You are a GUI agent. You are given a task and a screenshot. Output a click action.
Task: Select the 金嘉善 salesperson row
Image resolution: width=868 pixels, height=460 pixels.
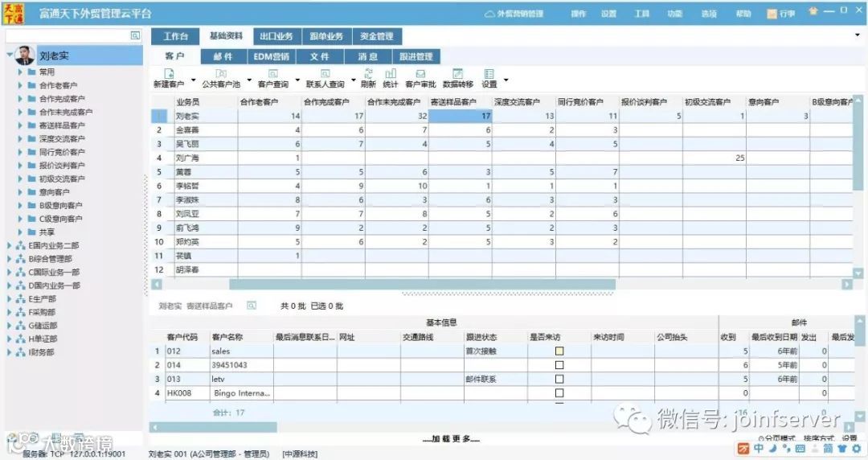click(x=502, y=130)
